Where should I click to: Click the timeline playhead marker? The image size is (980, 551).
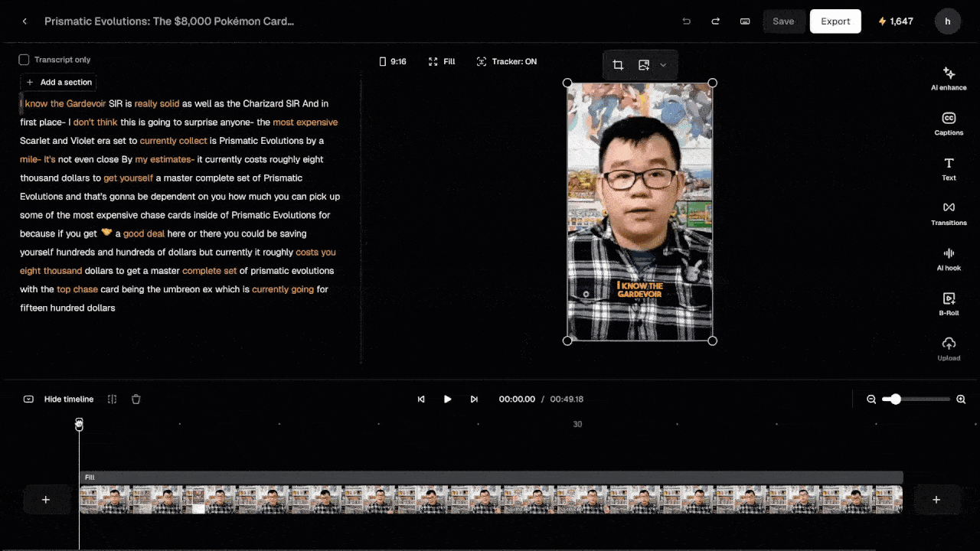(x=79, y=424)
